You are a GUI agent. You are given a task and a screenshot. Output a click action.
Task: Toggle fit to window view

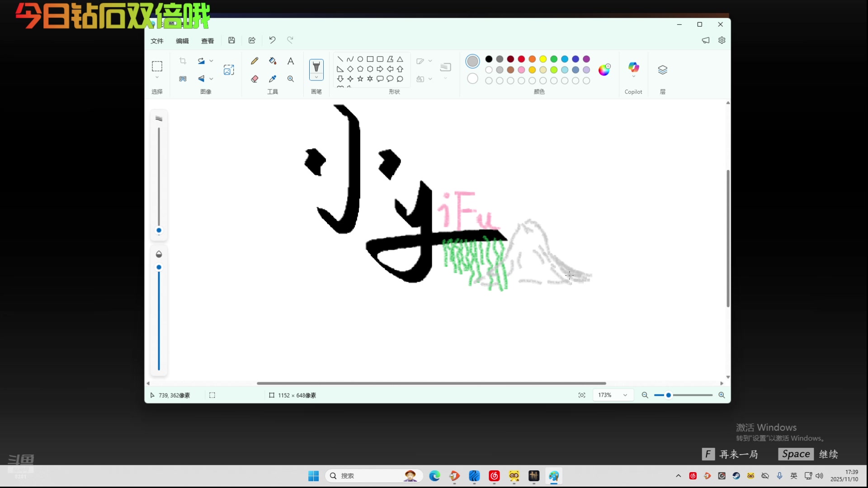582,395
